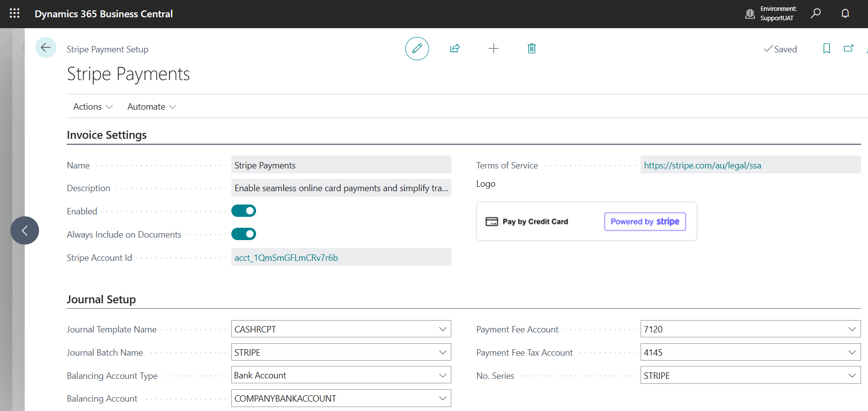Click the share icon
Image resolution: width=868 pixels, height=411 pixels.
455,48
